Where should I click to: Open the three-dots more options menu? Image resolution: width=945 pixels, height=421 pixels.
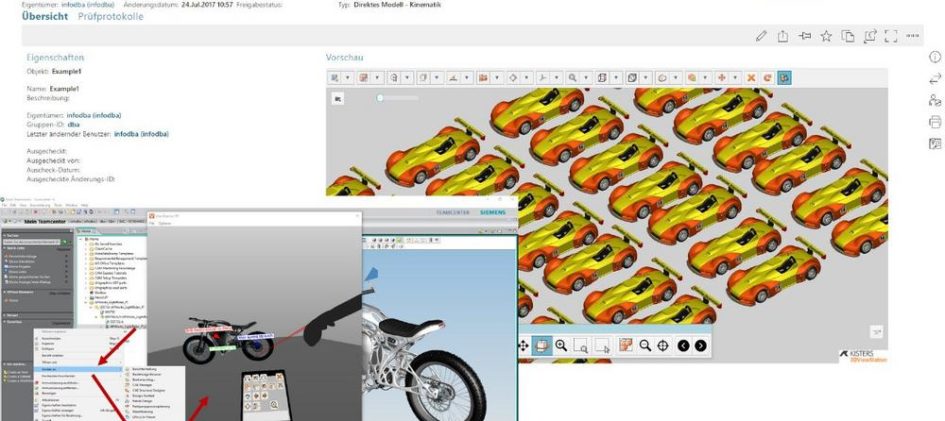(913, 36)
